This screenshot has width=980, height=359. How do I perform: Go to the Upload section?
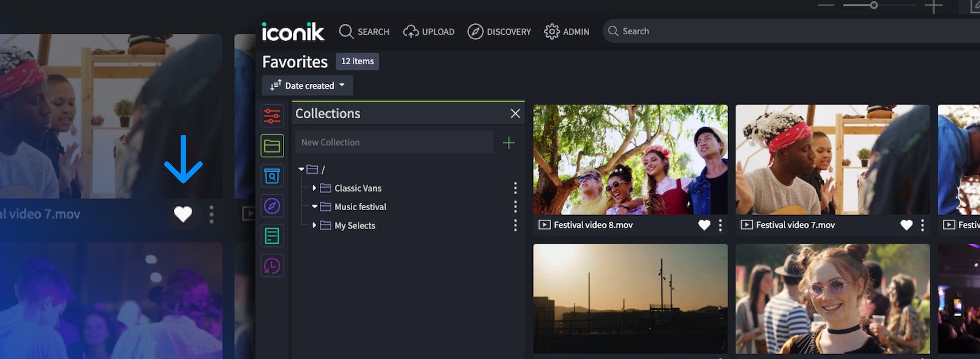[x=429, y=32]
